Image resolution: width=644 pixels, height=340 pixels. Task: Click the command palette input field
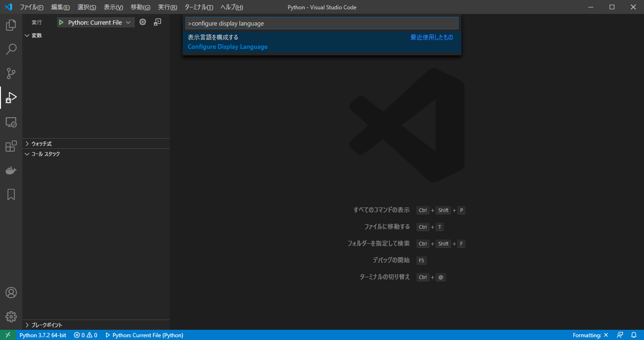coord(322,23)
